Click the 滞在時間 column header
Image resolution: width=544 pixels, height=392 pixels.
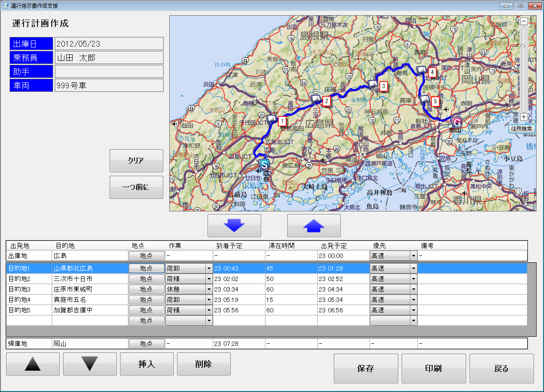pos(291,246)
